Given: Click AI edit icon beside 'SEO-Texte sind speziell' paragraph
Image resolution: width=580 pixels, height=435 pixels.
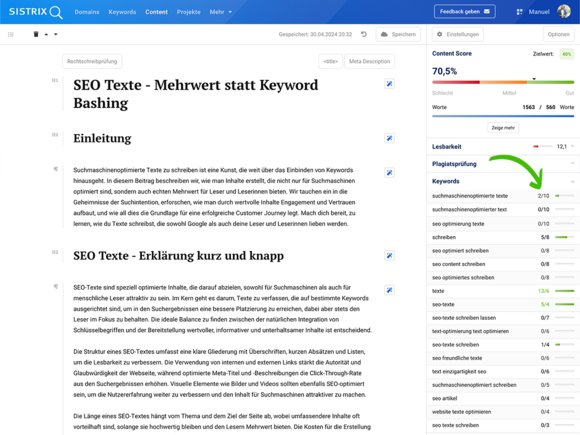Looking at the screenshot, I should [389, 290].
